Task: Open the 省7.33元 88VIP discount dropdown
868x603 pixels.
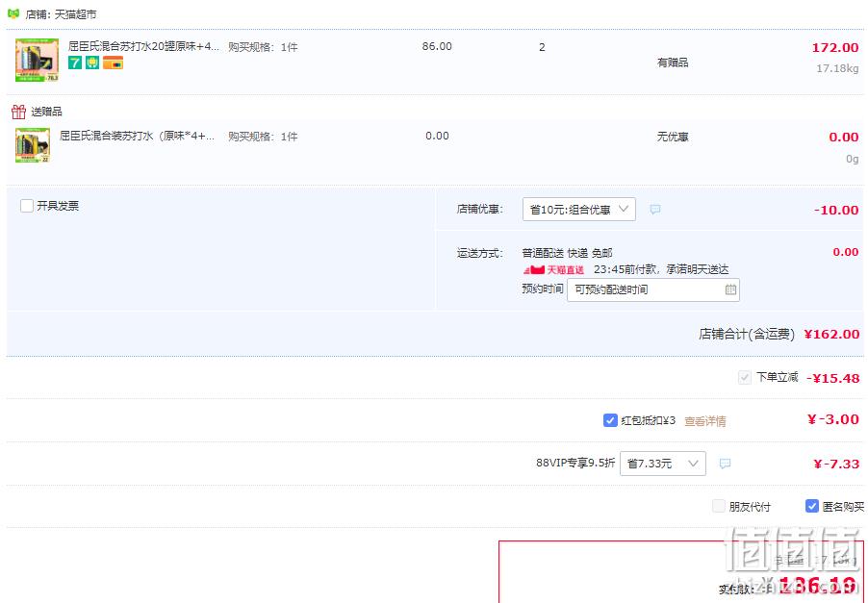Action: point(663,464)
